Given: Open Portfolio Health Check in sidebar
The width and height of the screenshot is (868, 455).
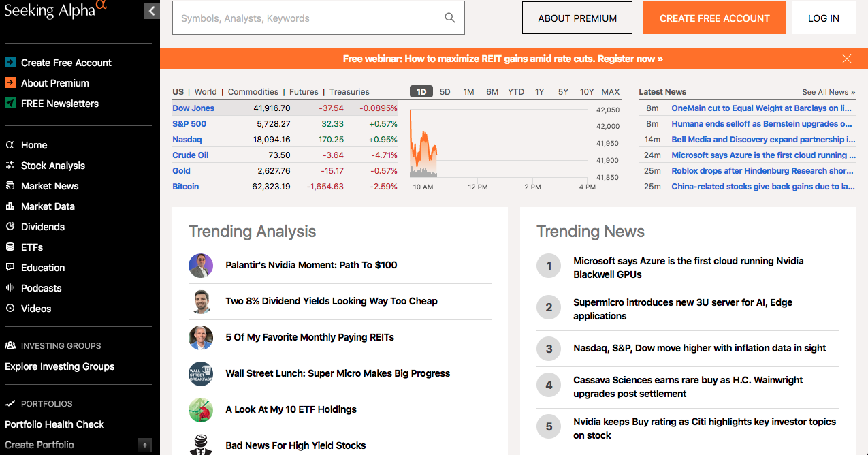Looking at the screenshot, I should coord(54,424).
